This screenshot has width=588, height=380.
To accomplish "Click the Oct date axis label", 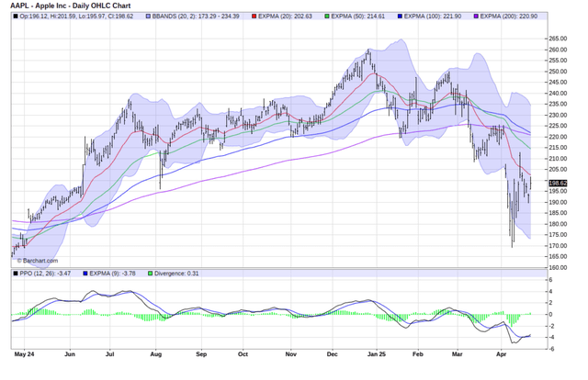I will (x=243, y=354).
